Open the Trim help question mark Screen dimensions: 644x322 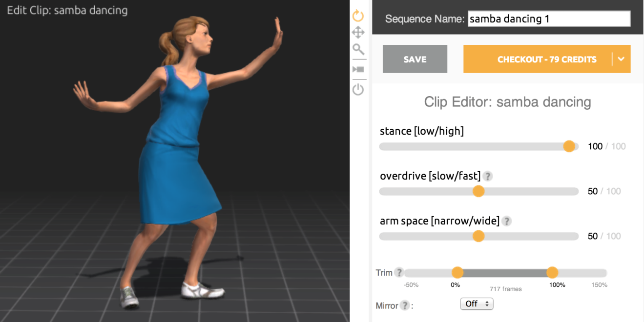399,272
